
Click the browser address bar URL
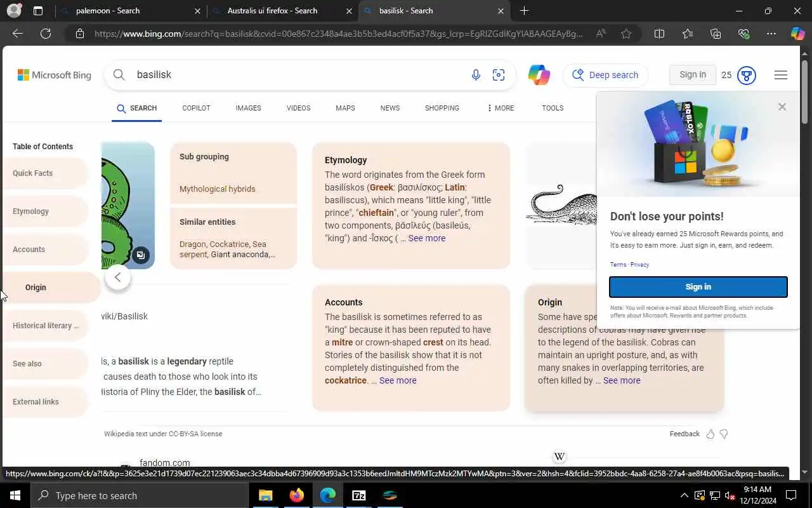point(338,34)
